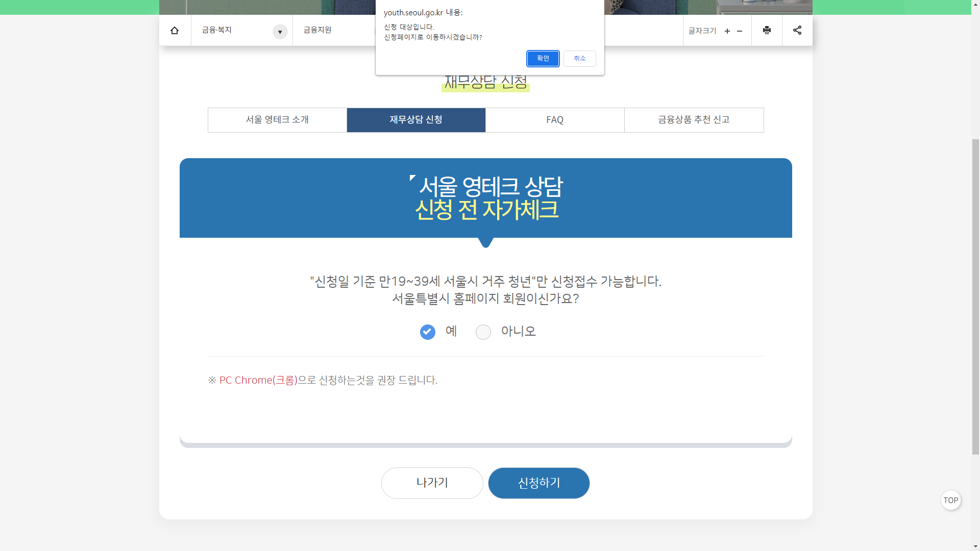Click scrollbar down arrow at bottom
The height and width of the screenshot is (551, 980).
[x=975, y=546]
